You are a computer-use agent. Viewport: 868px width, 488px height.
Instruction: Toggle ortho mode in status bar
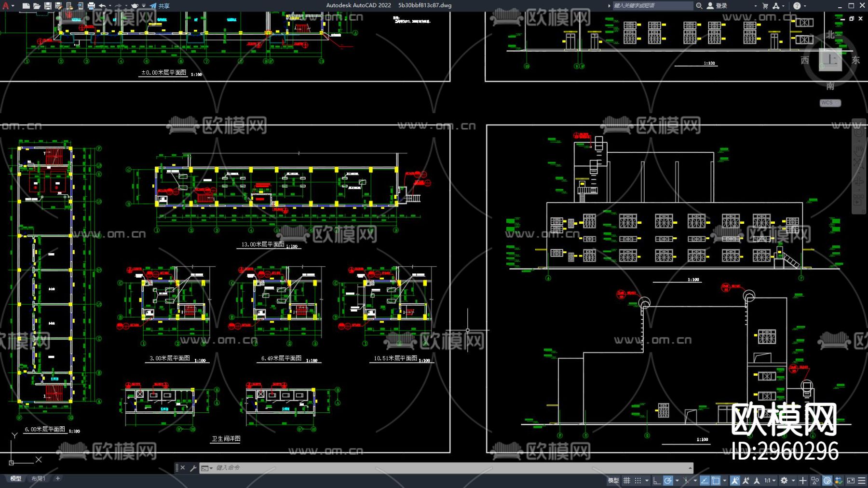(x=657, y=480)
